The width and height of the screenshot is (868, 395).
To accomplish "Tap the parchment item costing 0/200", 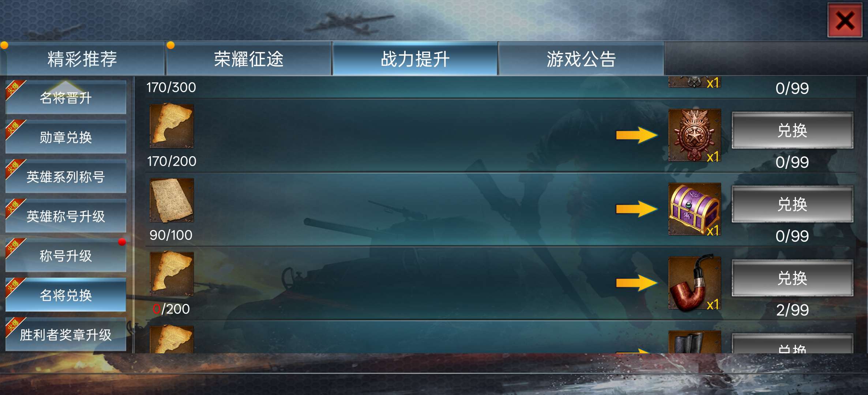I will pyautogui.click(x=172, y=274).
